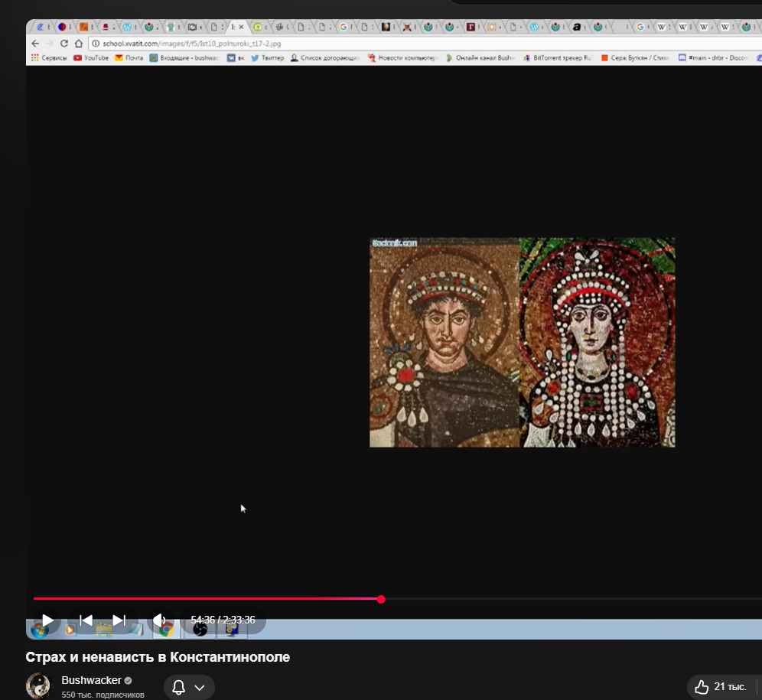The width and height of the screenshot is (762, 700).
Task: Open the вк bookmark
Action: (236, 58)
